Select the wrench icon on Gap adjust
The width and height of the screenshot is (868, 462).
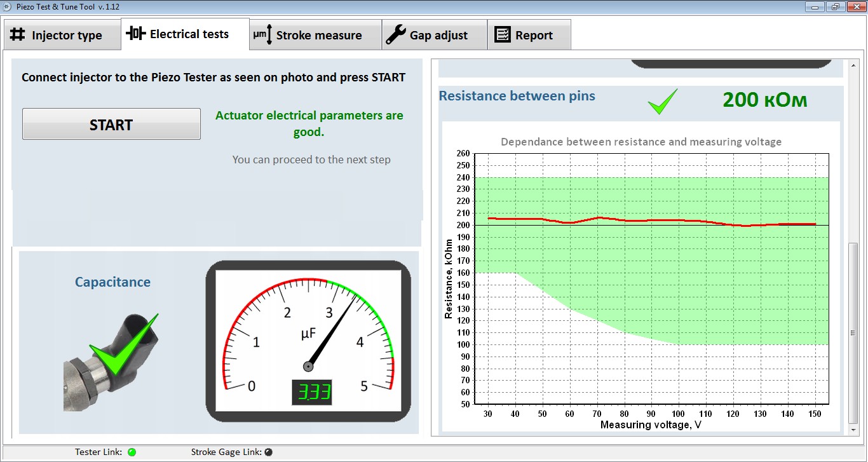[396, 34]
